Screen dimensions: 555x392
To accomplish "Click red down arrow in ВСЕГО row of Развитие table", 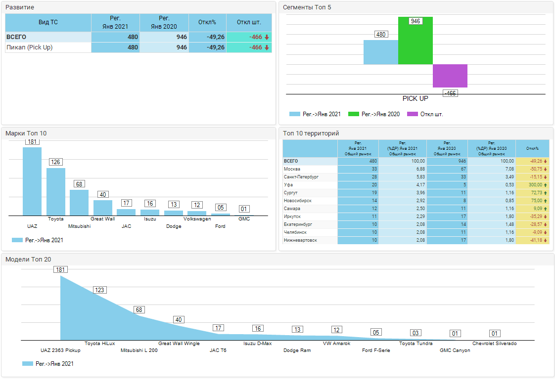I will [267, 37].
